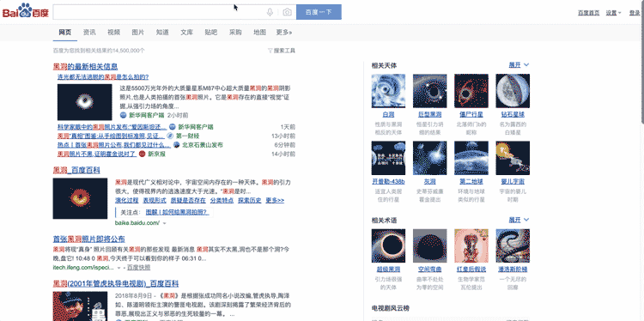
Task: Open the 百度快照 cached page link
Action: click(x=138, y=268)
